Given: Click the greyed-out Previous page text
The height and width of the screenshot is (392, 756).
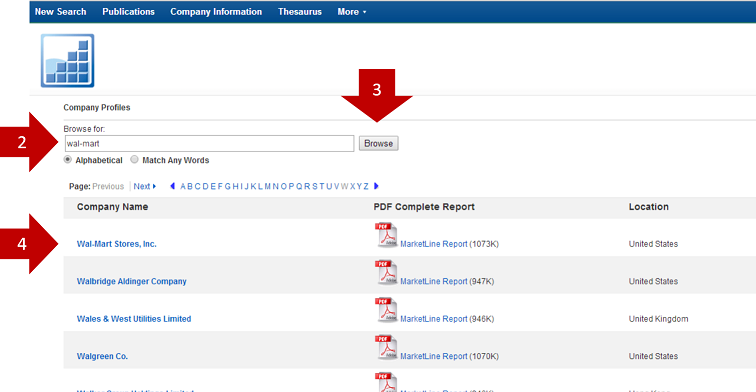Looking at the screenshot, I should tap(108, 186).
